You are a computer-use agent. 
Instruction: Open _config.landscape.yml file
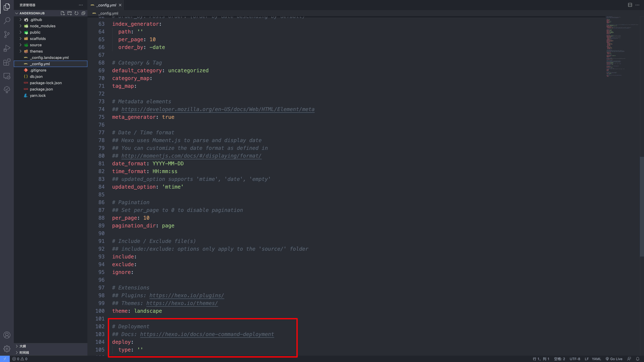(51, 58)
